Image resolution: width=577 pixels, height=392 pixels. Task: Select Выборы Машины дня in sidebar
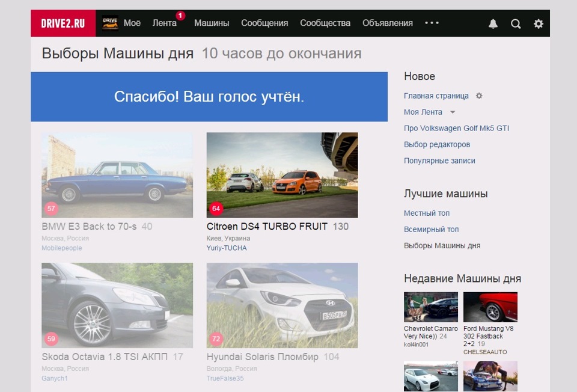coord(442,245)
